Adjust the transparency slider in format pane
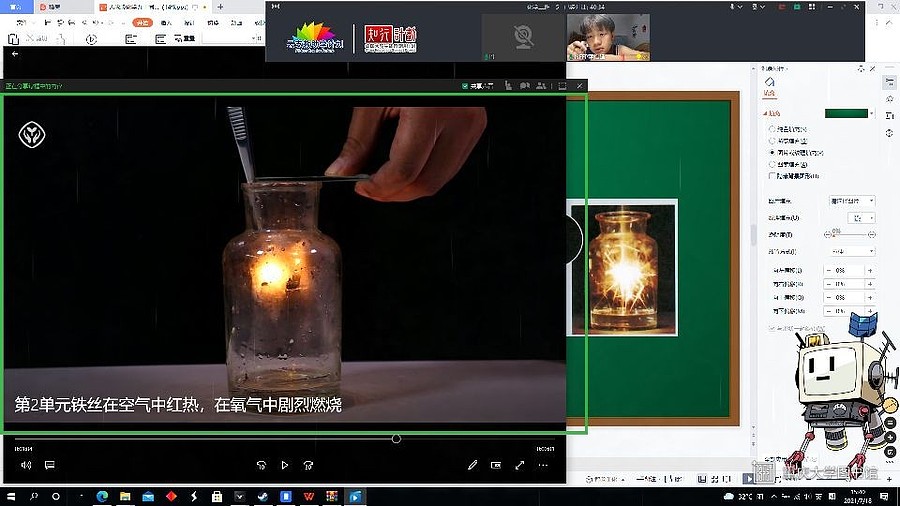The height and width of the screenshot is (506, 900). point(849,235)
